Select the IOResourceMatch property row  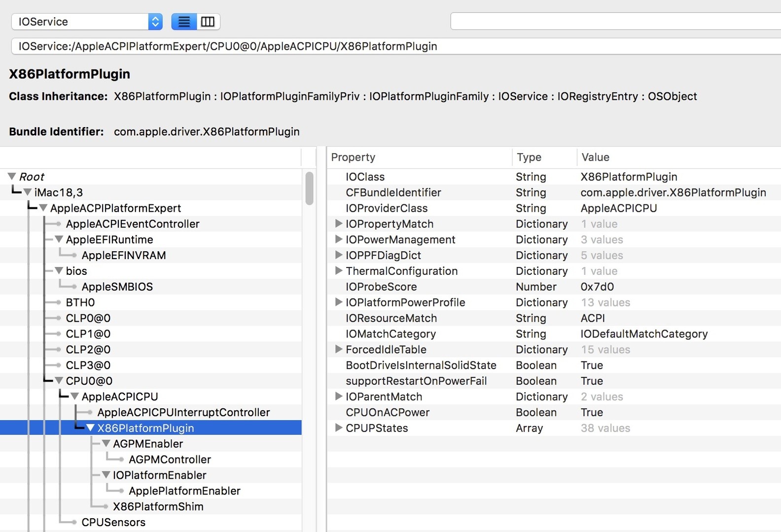pos(554,318)
